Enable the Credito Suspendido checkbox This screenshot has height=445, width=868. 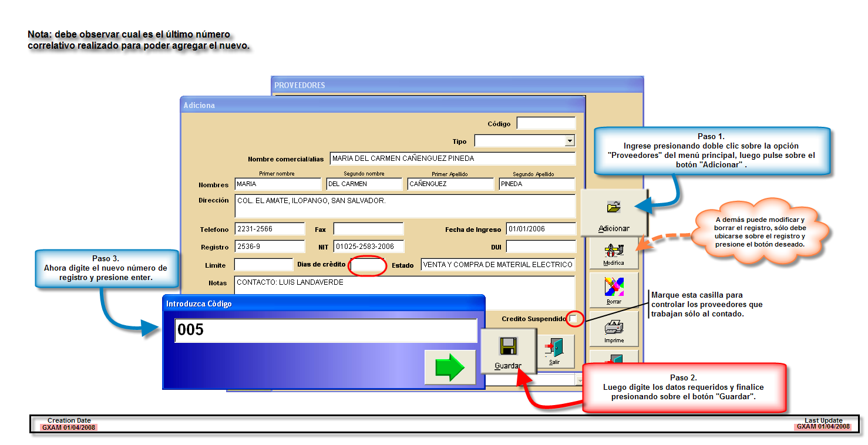573,318
